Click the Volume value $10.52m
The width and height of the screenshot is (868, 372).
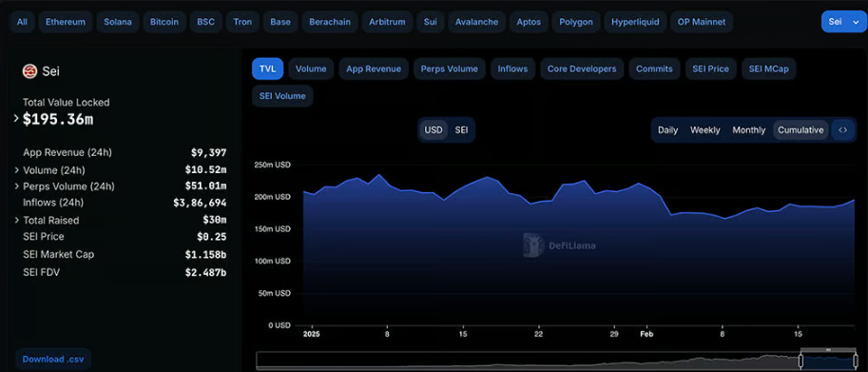pos(205,170)
